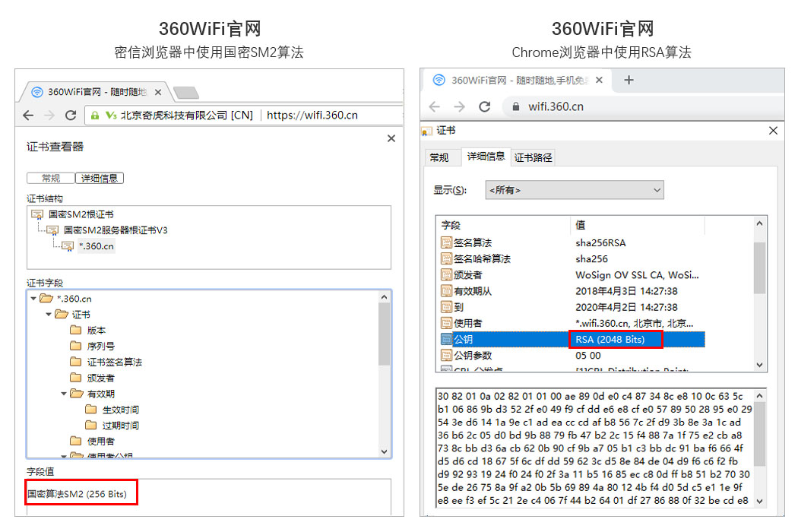Select 序列号 field in 证书字段 tree
The image size is (798, 532).
coord(101,347)
